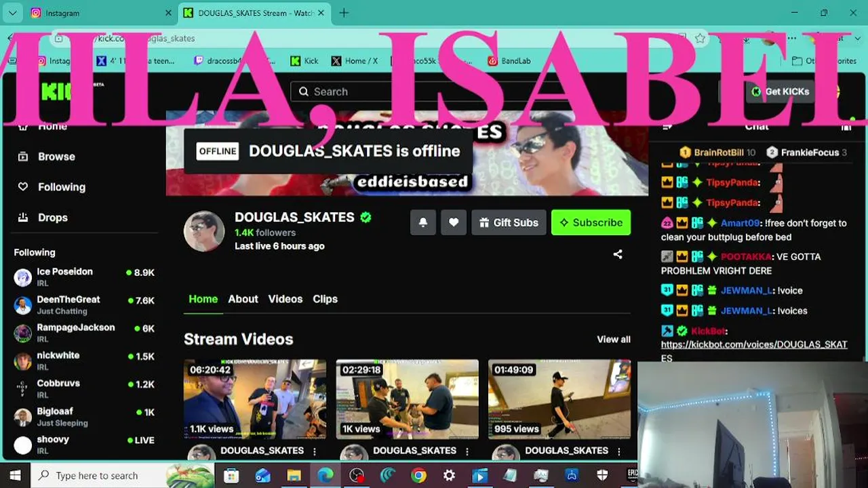Click Amart09 username in chat
The height and width of the screenshot is (488, 868).
coord(741,223)
